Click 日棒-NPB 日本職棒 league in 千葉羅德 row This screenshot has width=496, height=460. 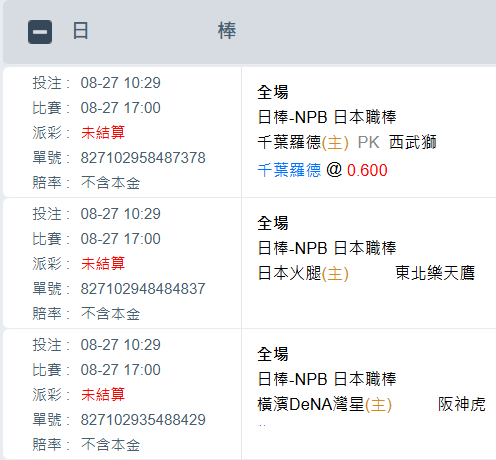[x=327, y=117]
